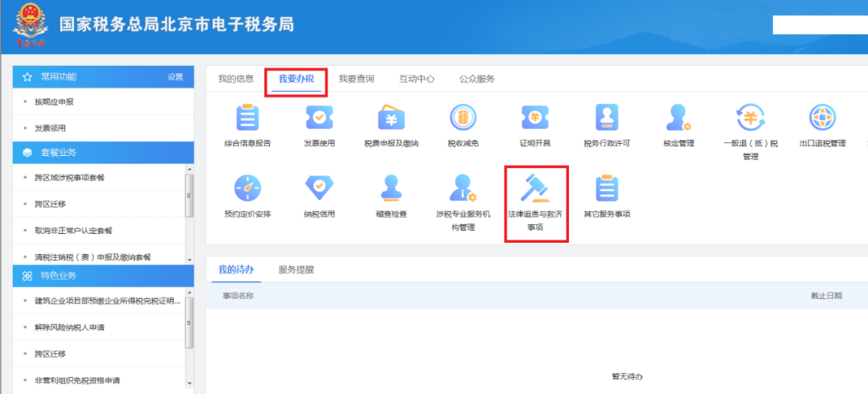Open the 出口退税管理 icon
This screenshot has height=394, width=868.
pyautogui.click(x=823, y=117)
